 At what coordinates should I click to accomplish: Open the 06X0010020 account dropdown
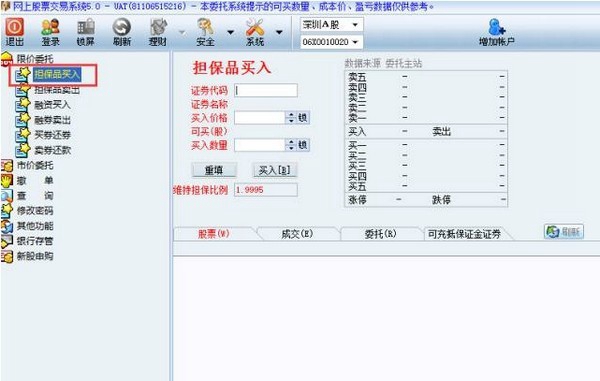pyautogui.click(x=331, y=42)
